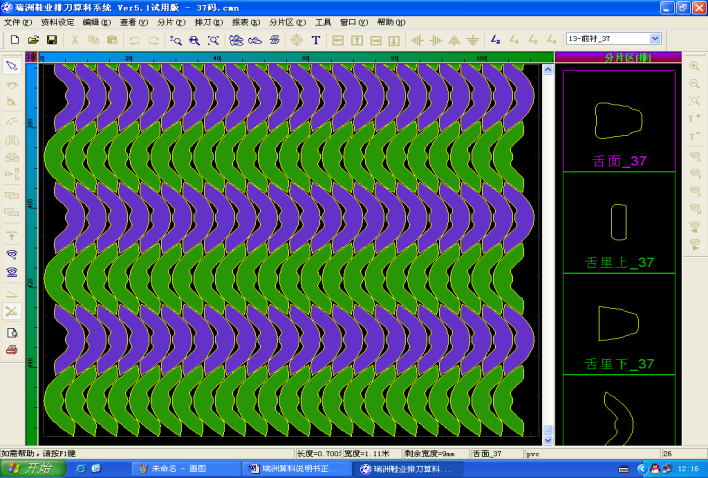Open a file with folder icon
This screenshot has width=708, height=478.
(x=33, y=40)
